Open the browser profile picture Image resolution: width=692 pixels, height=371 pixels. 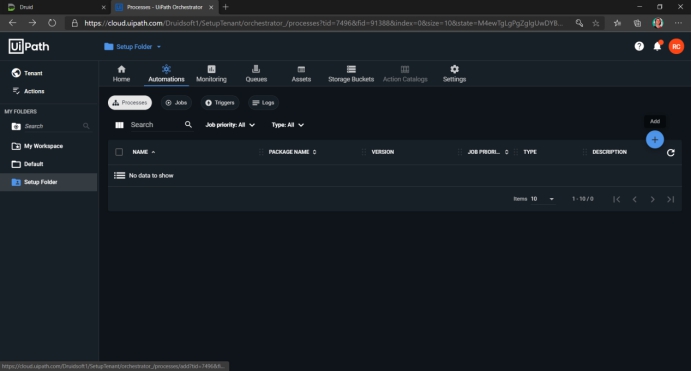(x=658, y=23)
